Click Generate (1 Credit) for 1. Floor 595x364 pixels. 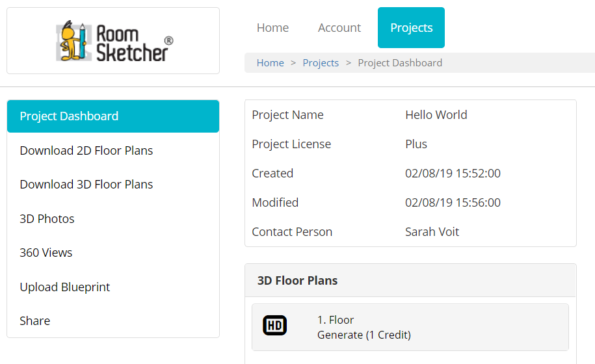coord(364,335)
